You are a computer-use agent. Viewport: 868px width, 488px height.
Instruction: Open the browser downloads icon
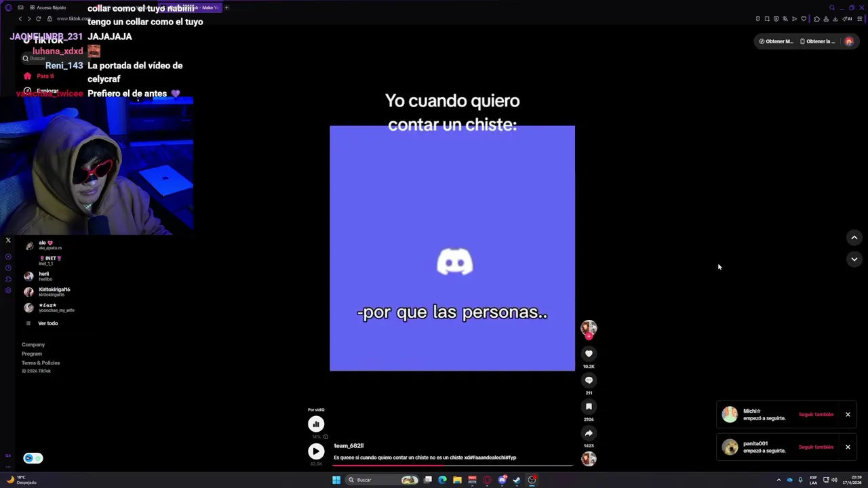tap(835, 19)
